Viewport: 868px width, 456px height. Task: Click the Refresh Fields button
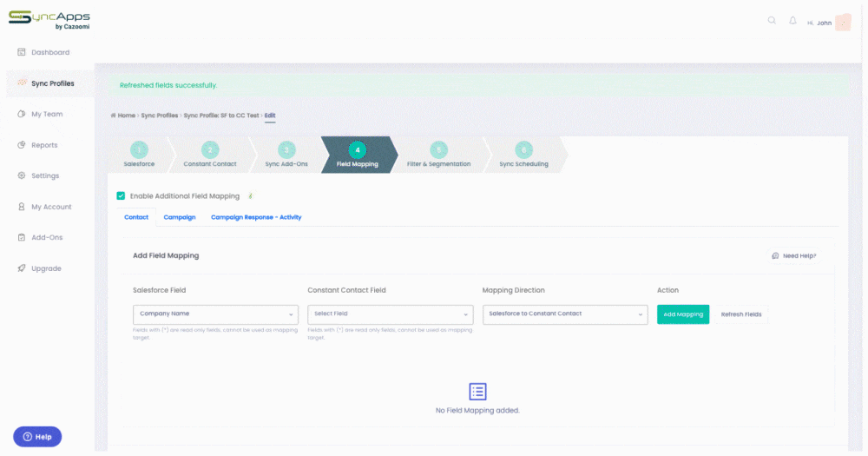(x=741, y=314)
